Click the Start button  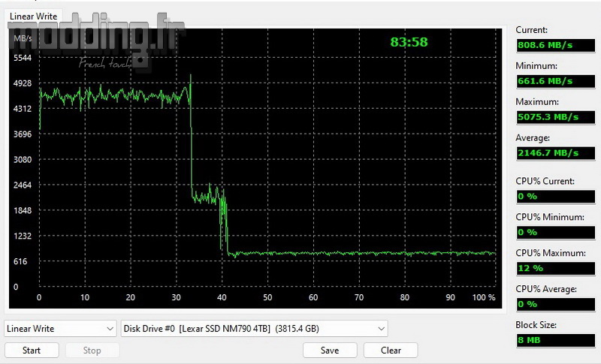point(32,350)
